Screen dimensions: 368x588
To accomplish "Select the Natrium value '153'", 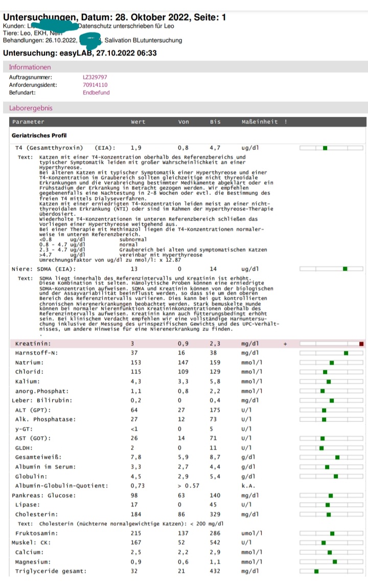I will tap(135, 363).
